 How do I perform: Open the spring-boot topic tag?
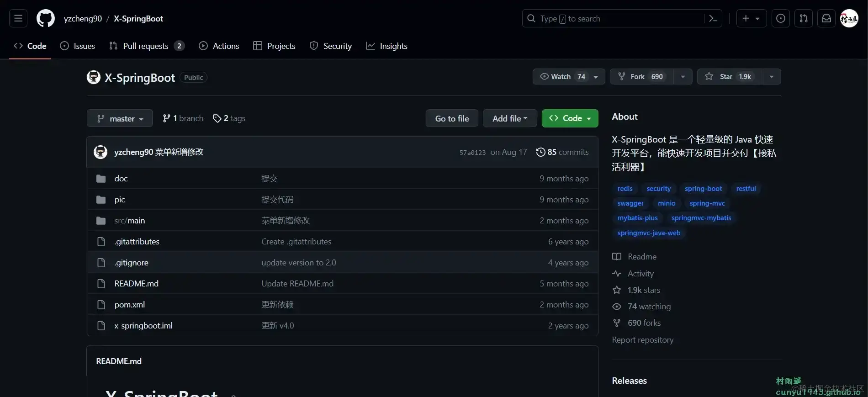click(x=703, y=189)
